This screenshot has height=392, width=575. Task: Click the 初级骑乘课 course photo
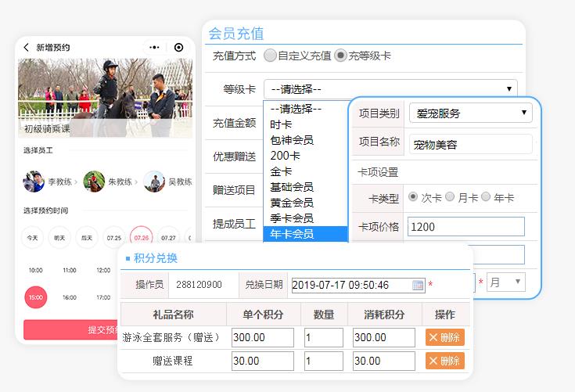pyautogui.click(x=106, y=98)
